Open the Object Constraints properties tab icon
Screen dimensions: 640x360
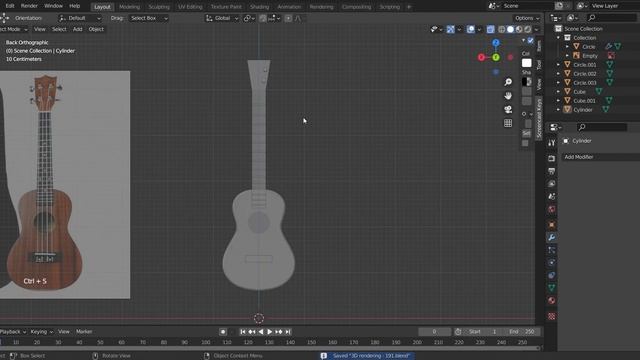[x=551, y=275]
